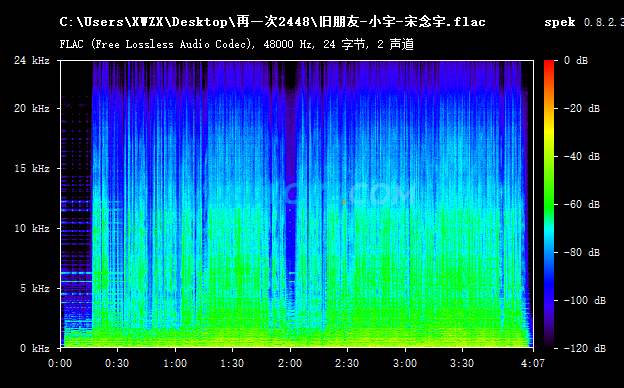Screen dimensions: 624x388
Task: Click the 24 kHz frequency axis label
Action: click(x=32, y=60)
